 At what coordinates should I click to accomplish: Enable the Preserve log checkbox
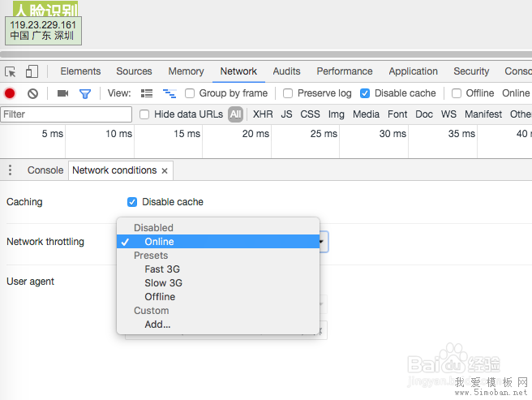tap(288, 93)
